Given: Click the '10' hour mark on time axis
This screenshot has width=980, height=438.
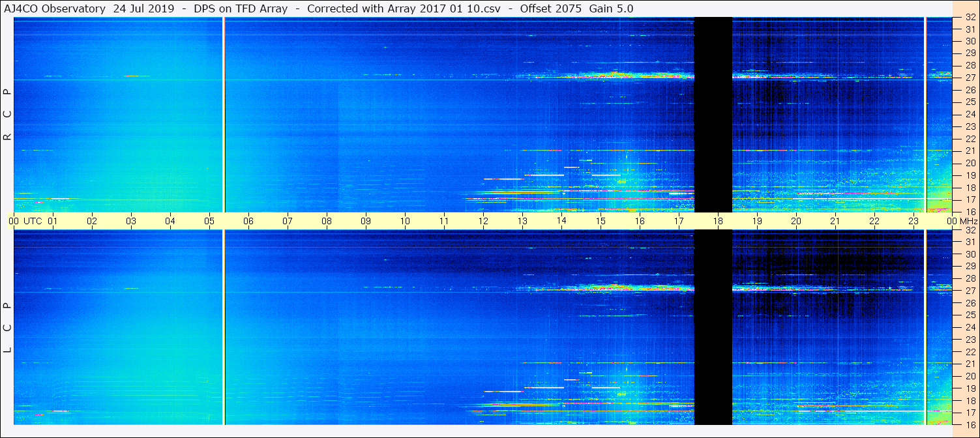Looking at the screenshot, I should (405, 221).
